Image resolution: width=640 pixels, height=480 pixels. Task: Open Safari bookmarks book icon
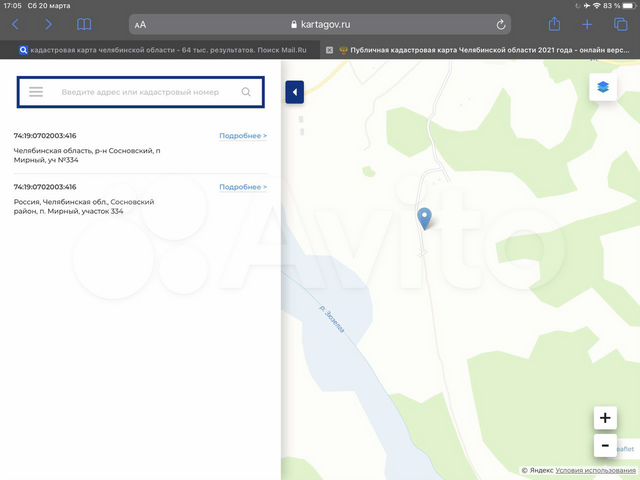pos(84,24)
